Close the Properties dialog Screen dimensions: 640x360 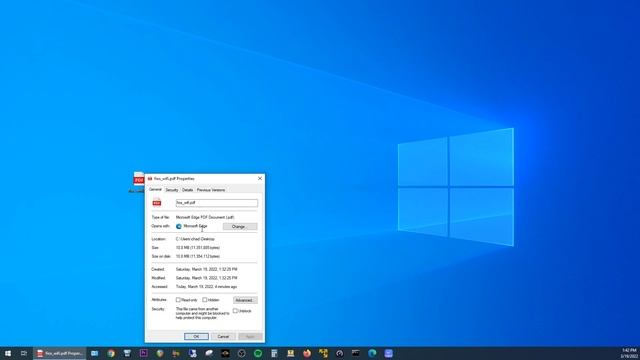tap(260, 179)
